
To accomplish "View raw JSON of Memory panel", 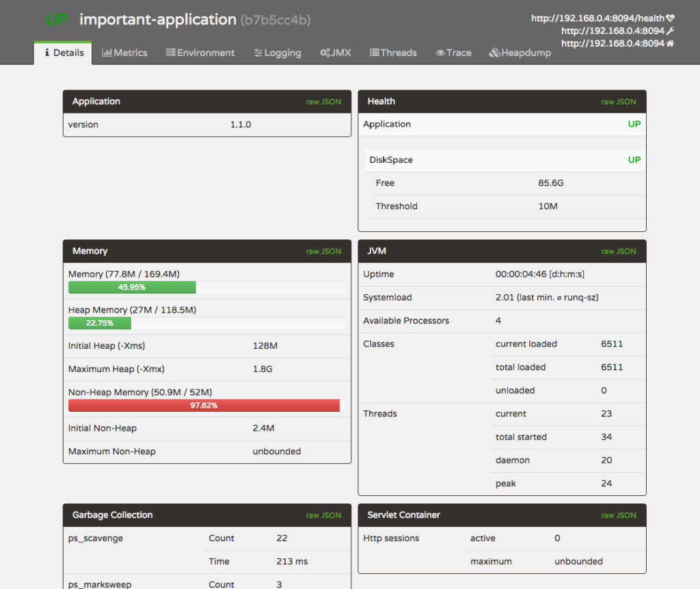I will [323, 252].
